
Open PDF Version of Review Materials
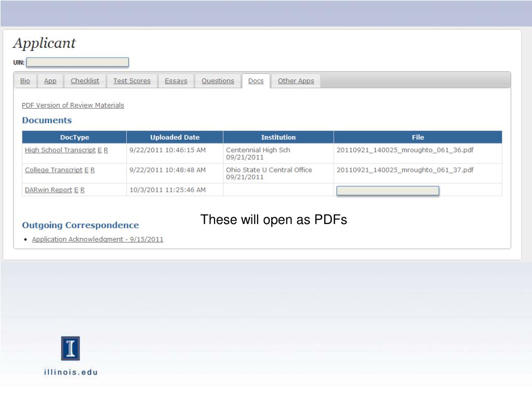click(x=73, y=105)
